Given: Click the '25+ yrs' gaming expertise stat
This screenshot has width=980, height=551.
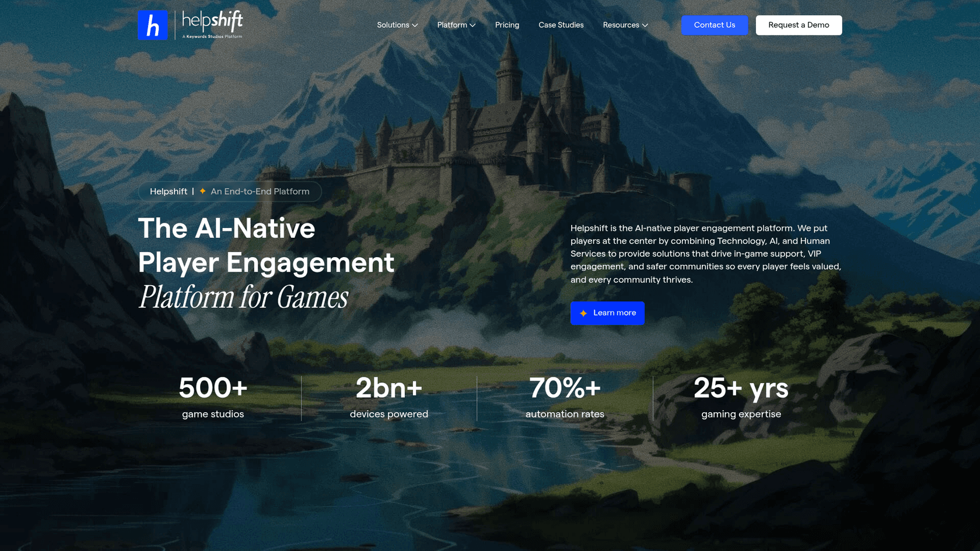Looking at the screenshot, I should click(741, 388).
